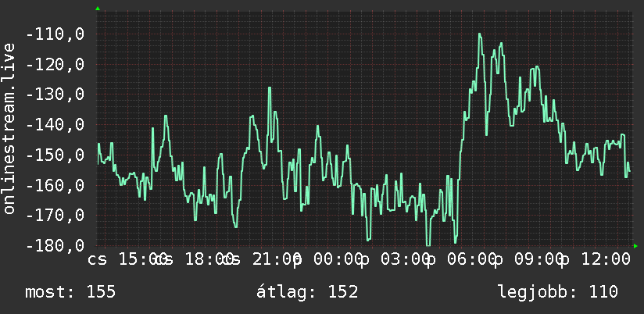The height and width of the screenshot is (314, 644).
Task: Click the -180,0 Y-axis label
Action: (55, 245)
